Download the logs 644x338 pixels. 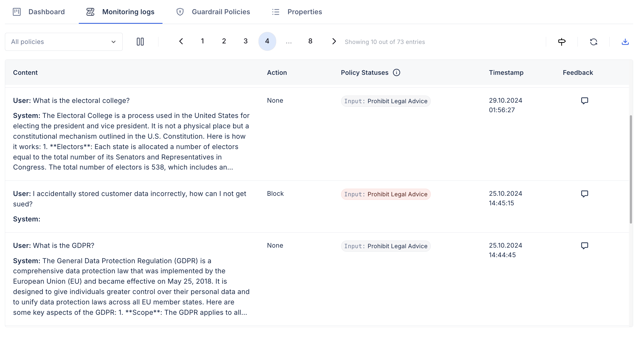click(625, 42)
